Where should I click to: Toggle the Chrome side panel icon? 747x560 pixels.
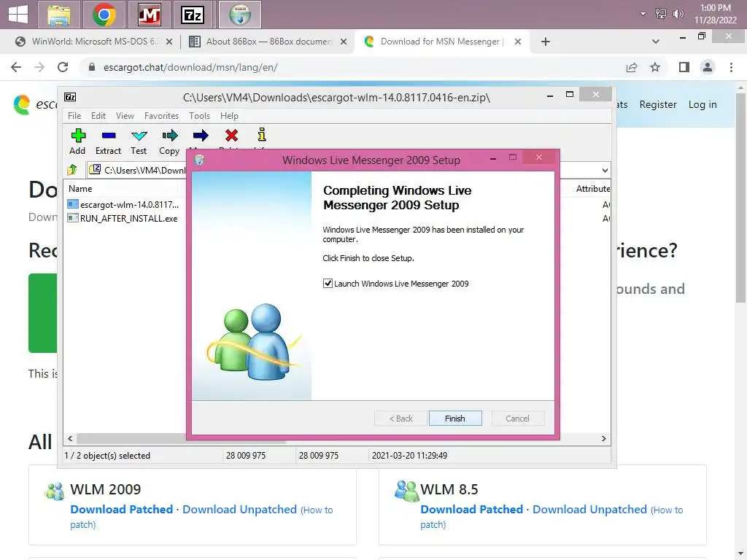point(684,67)
